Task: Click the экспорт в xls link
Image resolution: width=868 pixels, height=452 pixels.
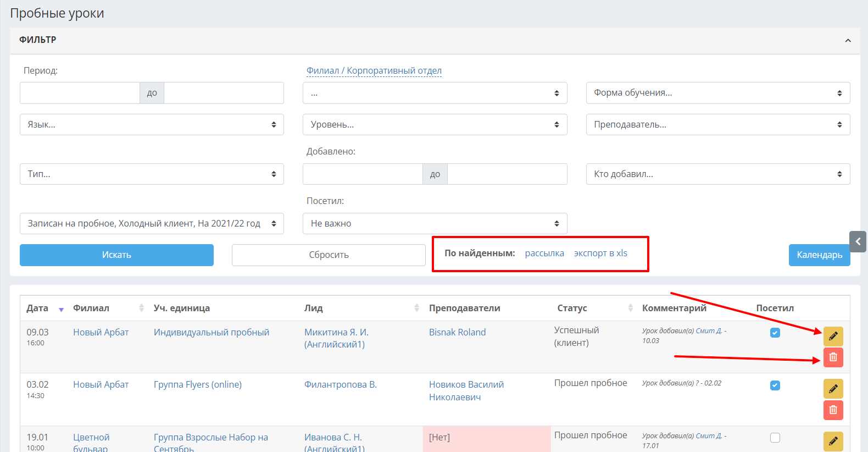Action: tap(600, 253)
